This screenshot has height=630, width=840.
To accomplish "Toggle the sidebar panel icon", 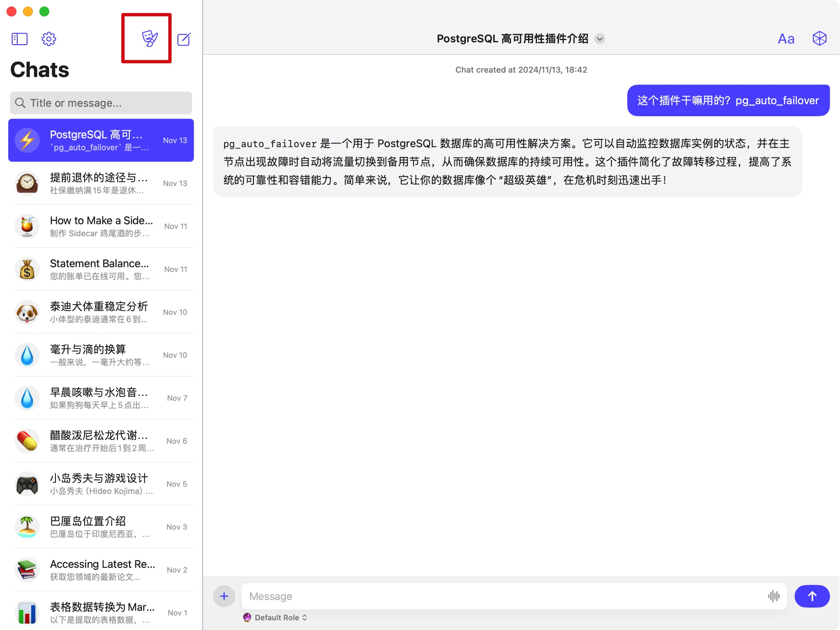I will pyautogui.click(x=19, y=39).
